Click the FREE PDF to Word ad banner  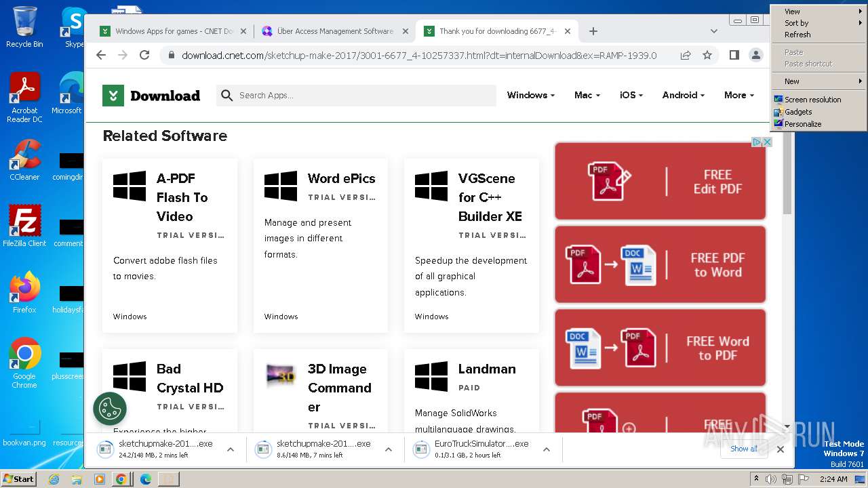[660, 264]
